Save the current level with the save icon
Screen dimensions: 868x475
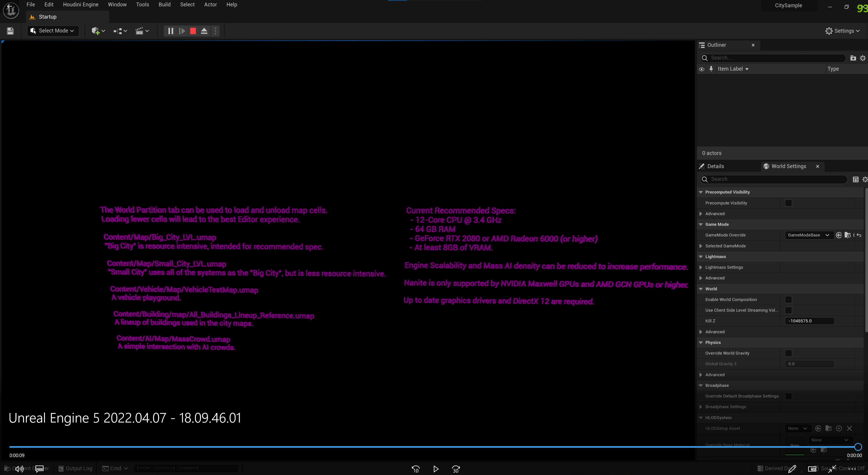[x=10, y=31]
